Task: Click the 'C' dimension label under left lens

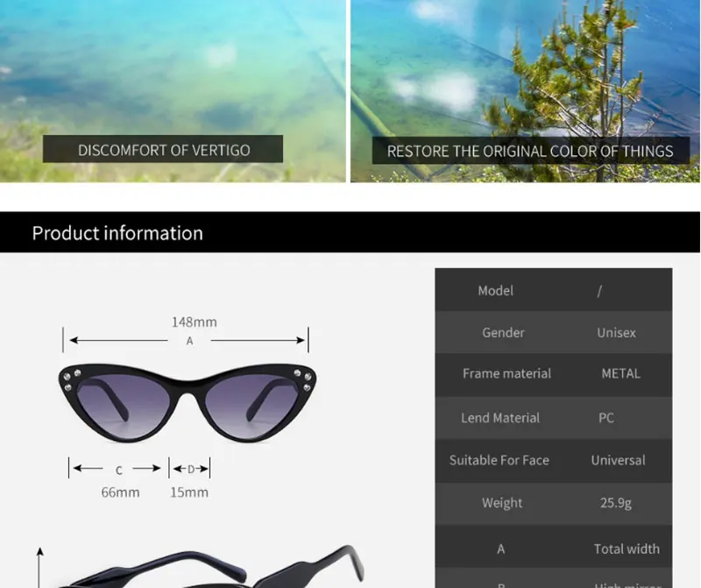Action: click(118, 471)
